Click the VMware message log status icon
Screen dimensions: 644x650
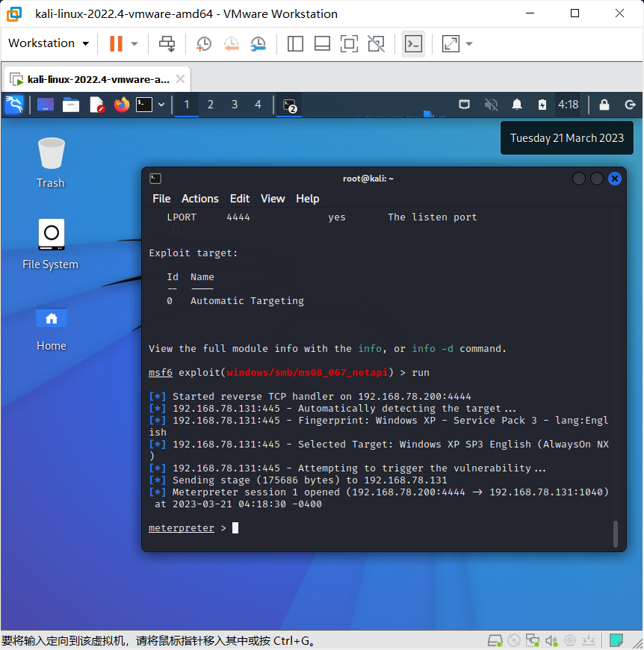pos(616,640)
